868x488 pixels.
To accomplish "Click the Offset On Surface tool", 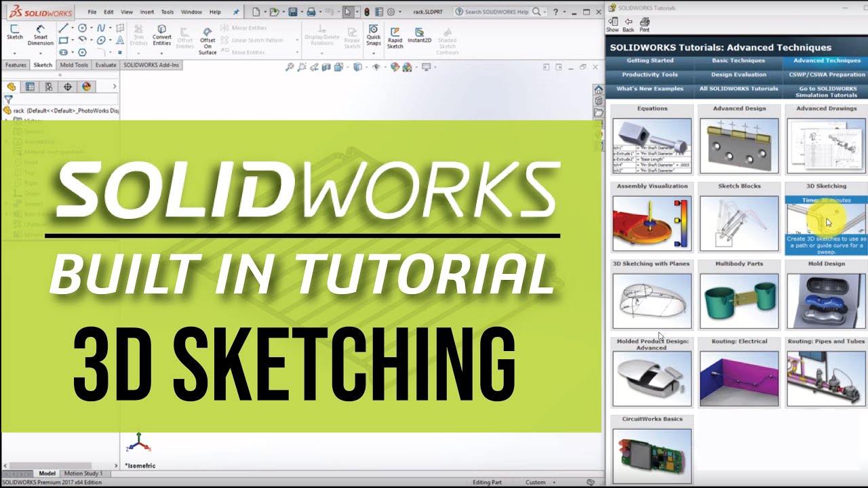I will [208, 41].
